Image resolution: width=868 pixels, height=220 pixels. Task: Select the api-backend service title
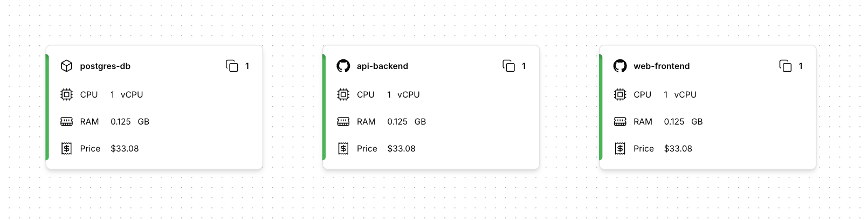[x=382, y=66]
